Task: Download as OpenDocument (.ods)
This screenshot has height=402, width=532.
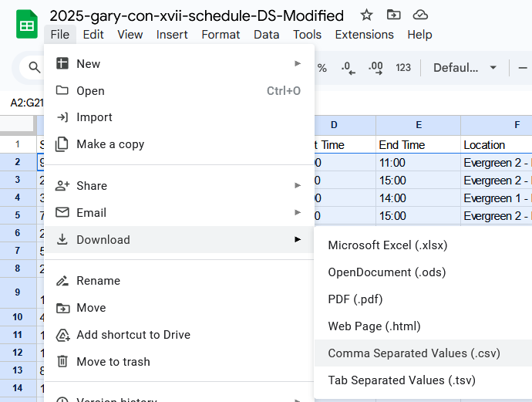Action: click(423, 272)
